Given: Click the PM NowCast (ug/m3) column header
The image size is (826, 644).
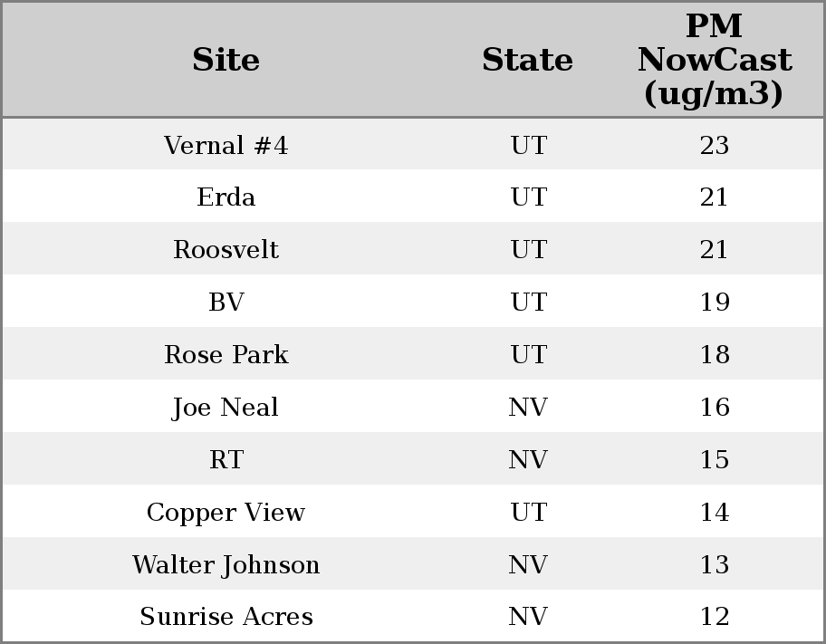Looking at the screenshot, I should pos(714,60).
